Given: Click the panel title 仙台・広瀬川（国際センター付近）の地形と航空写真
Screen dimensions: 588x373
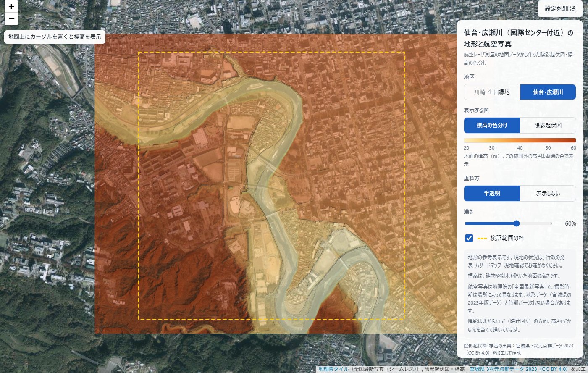Looking at the screenshot, I should (519, 38).
